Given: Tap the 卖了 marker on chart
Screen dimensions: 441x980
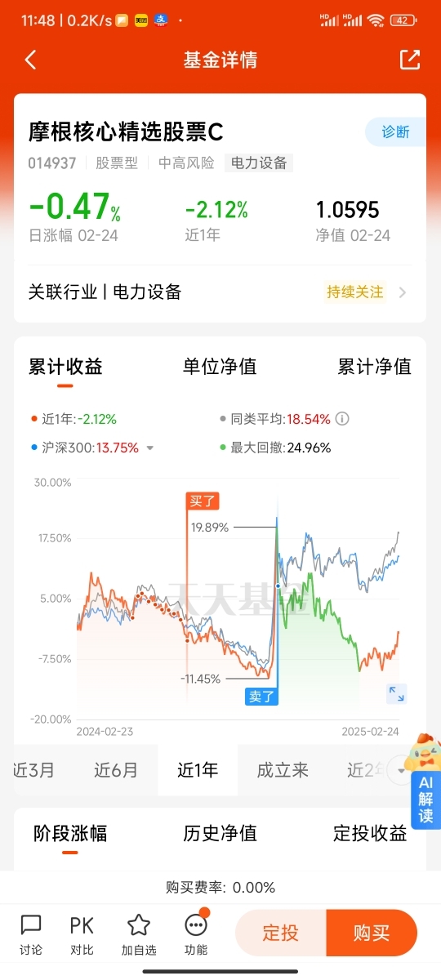Looking at the screenshot, I should pos(263,697).
